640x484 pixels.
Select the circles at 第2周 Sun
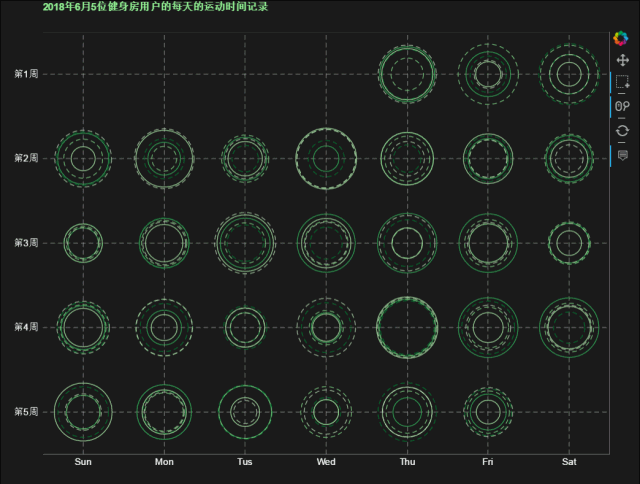(x=83, y=158)
